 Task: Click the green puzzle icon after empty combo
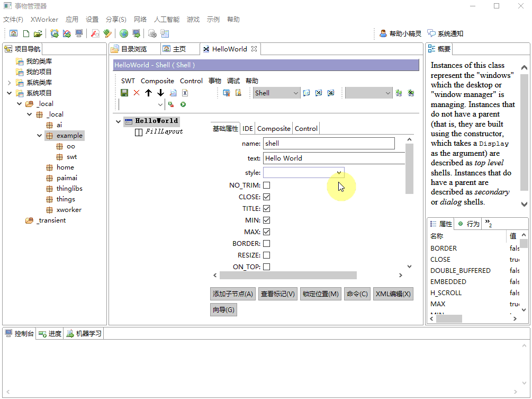coord(399,93)
